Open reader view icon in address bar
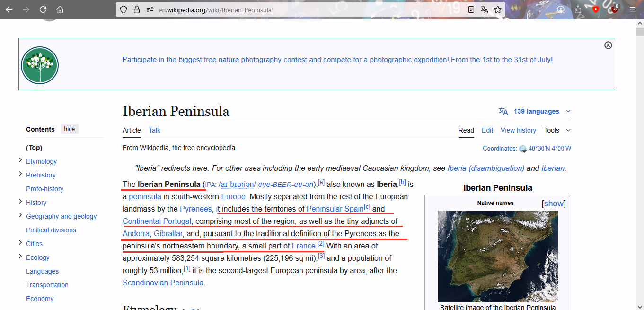This screenshot has width=644, height=310. pyautogui.click(x=471, y=9)
